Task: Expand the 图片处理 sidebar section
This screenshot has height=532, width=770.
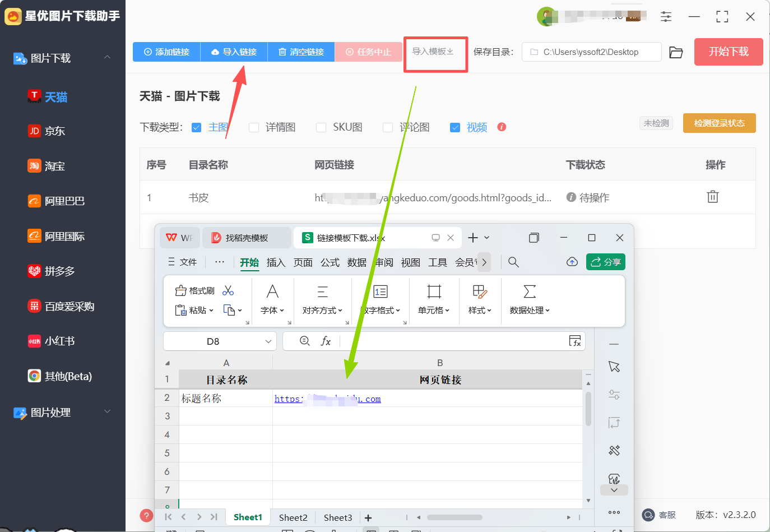Action: click(x=107, y=412)
